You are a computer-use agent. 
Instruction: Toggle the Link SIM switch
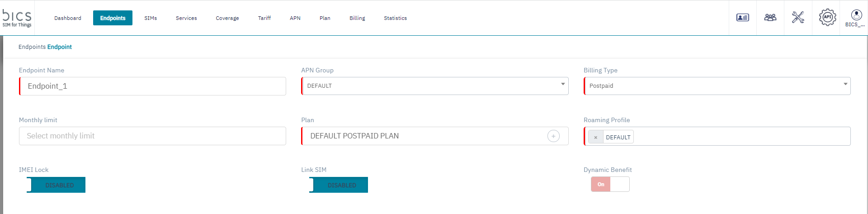point(339,185)
